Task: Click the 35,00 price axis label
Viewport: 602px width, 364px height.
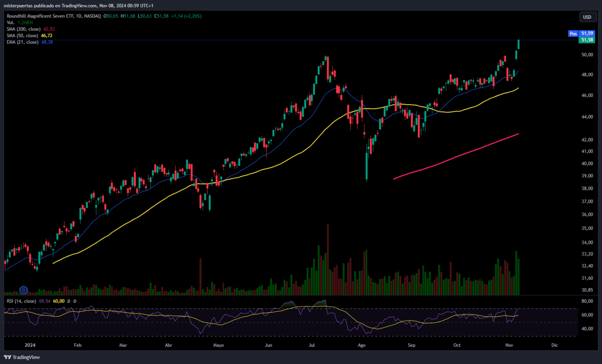Action: [587, 229]
